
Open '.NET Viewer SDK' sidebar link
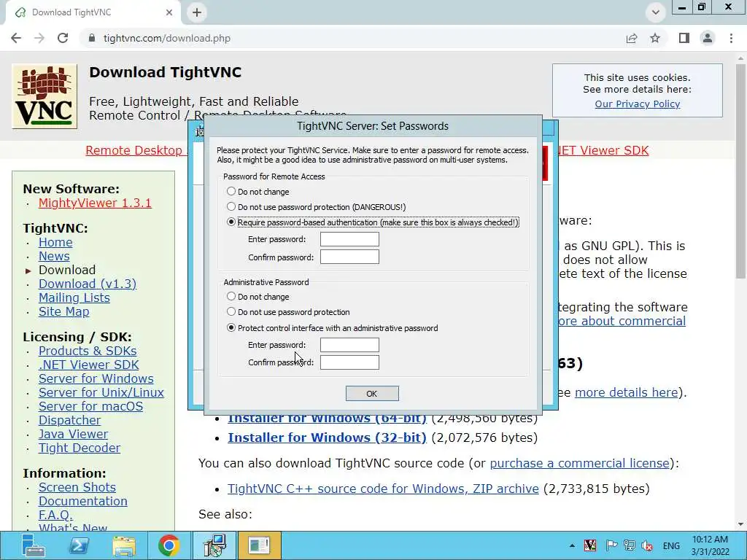pyautogui.click(x=88, y=365)
